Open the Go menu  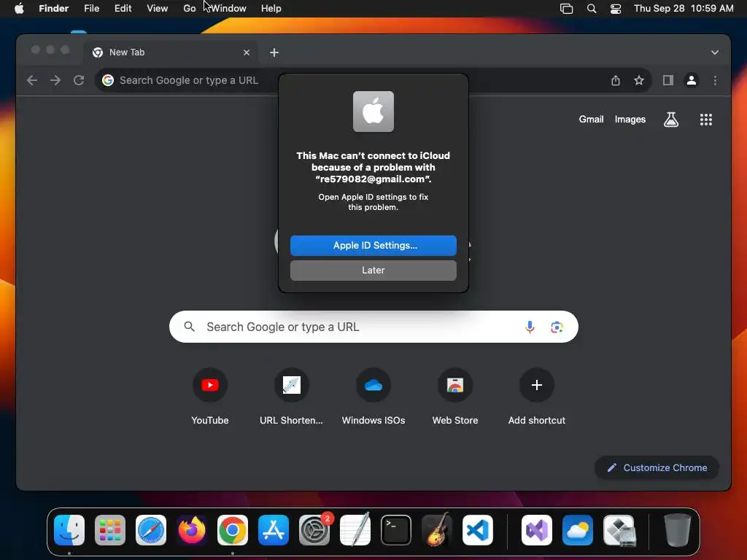click(190, 8)
